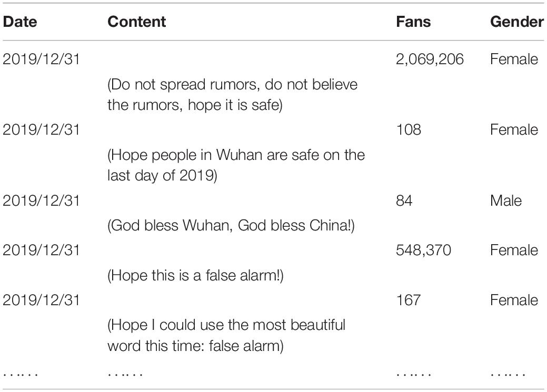Click 'God bless Wuhan, God bless China!' text

point(231,225)
